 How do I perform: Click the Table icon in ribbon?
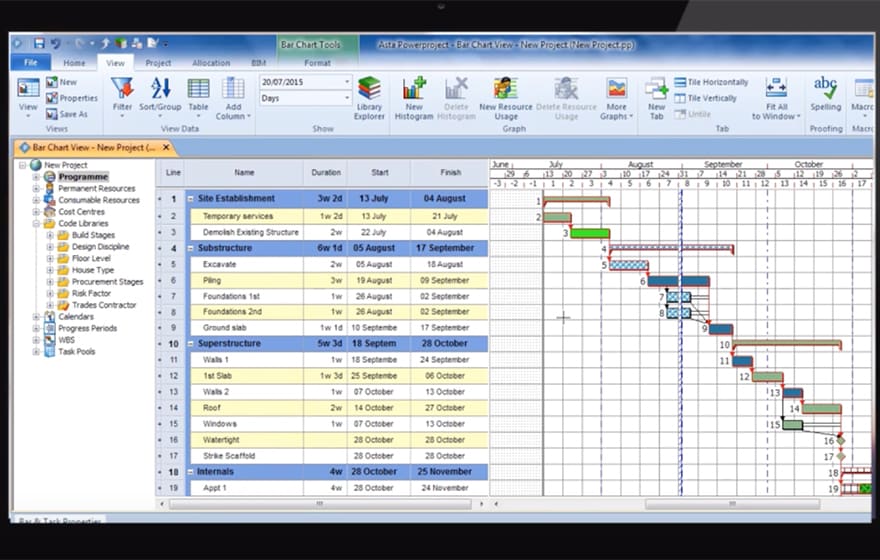coord(198,89)
